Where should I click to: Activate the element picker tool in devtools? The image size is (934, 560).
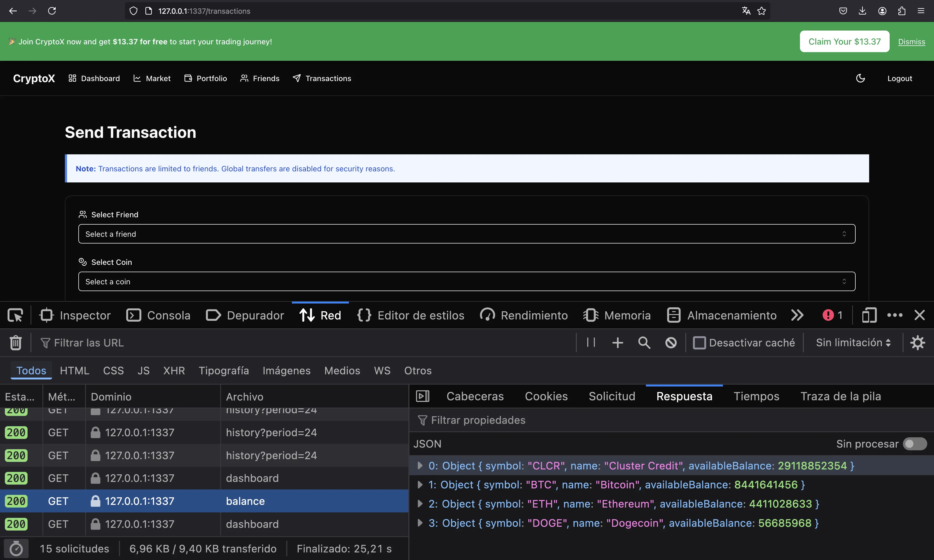pyautogui.click(x=15, y=315)
